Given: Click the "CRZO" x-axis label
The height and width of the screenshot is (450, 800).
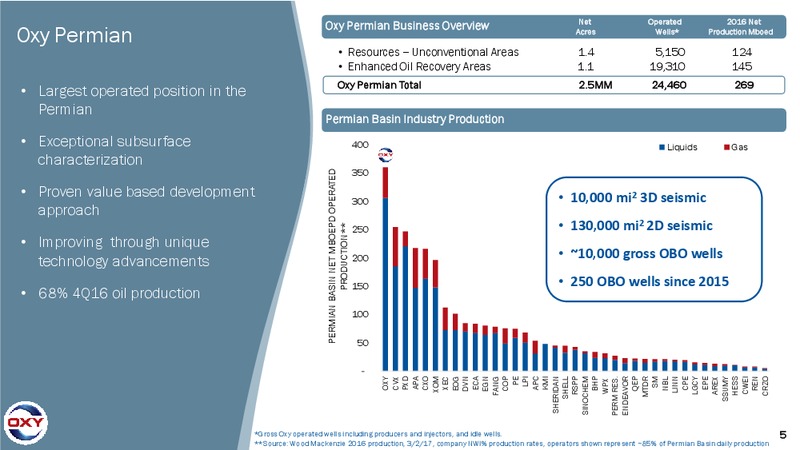Looking at the screenshot, I should [765, 386].
